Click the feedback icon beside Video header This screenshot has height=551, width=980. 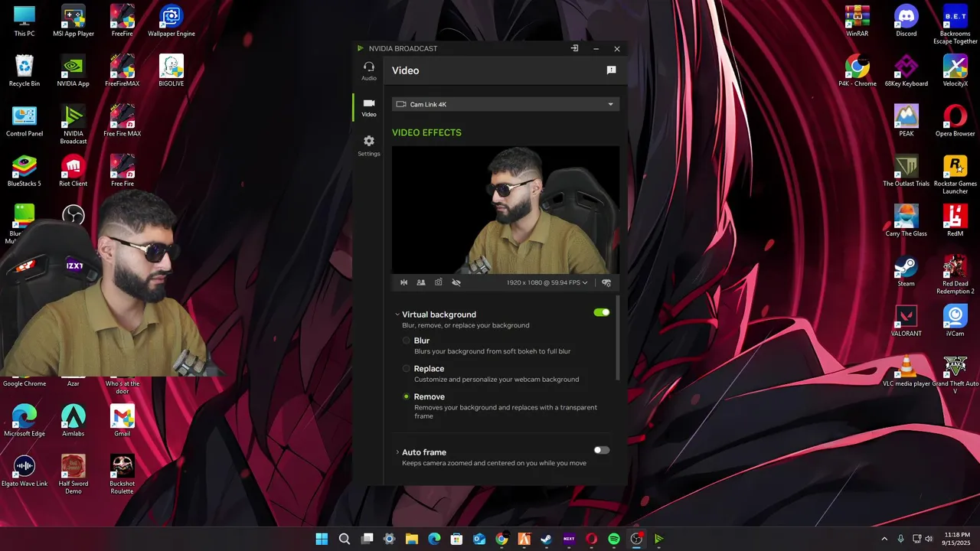point(611,70)
